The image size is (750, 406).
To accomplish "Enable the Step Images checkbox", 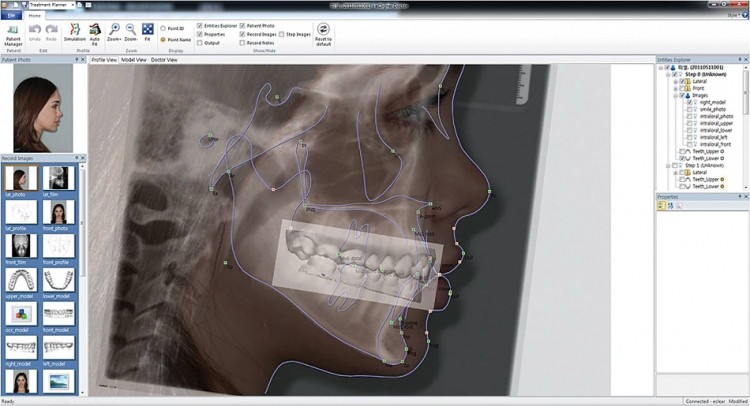I will [x=282, y=34].
